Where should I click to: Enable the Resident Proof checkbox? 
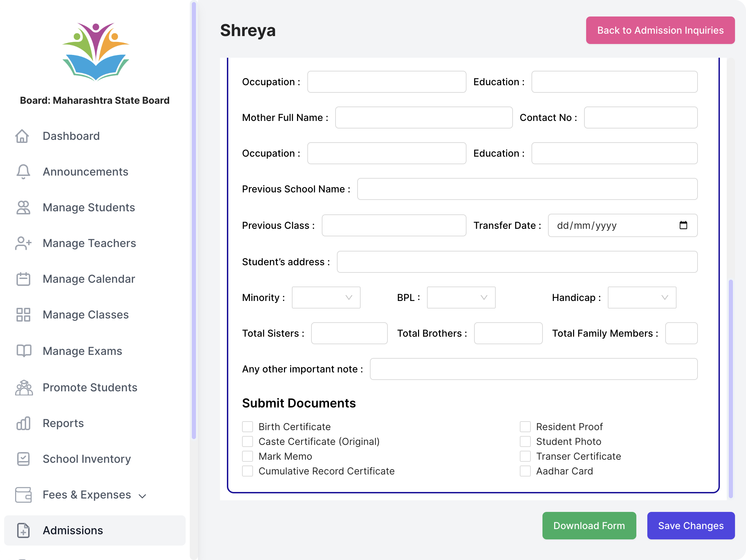[525, 427]
